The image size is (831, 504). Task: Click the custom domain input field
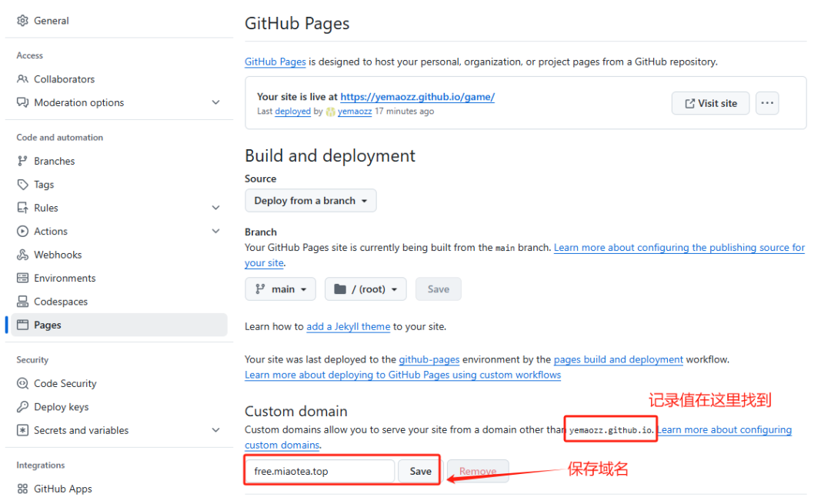click(320, 471)
